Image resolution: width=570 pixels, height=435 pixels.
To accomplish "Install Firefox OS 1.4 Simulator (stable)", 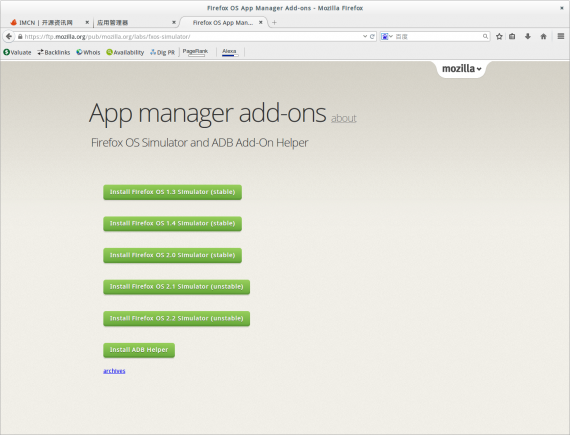I will pos(172,223).
